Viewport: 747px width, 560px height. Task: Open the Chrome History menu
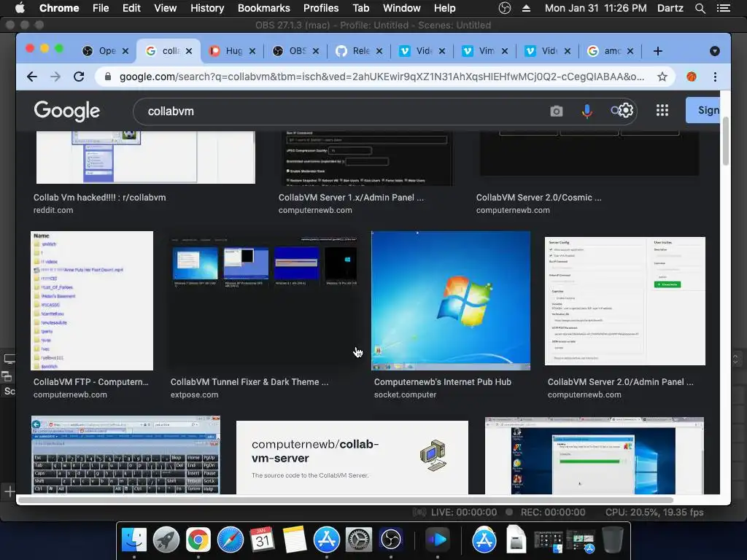[206, 8]
